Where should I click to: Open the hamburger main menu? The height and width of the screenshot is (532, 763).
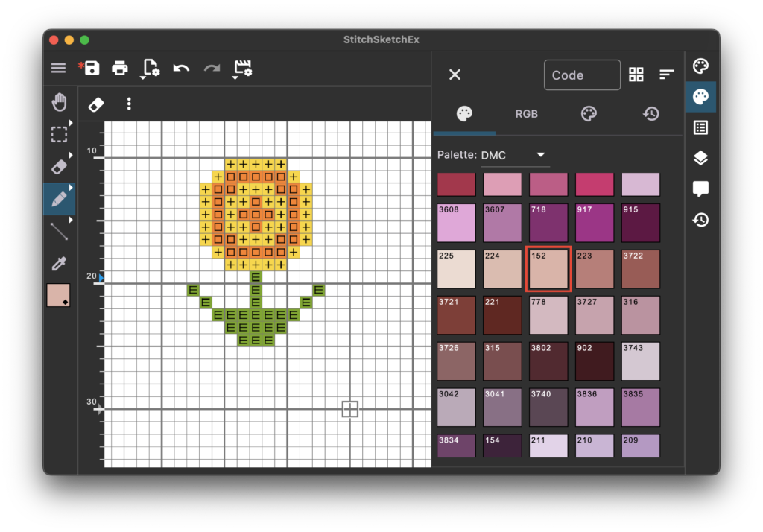[x=59, y=69]
